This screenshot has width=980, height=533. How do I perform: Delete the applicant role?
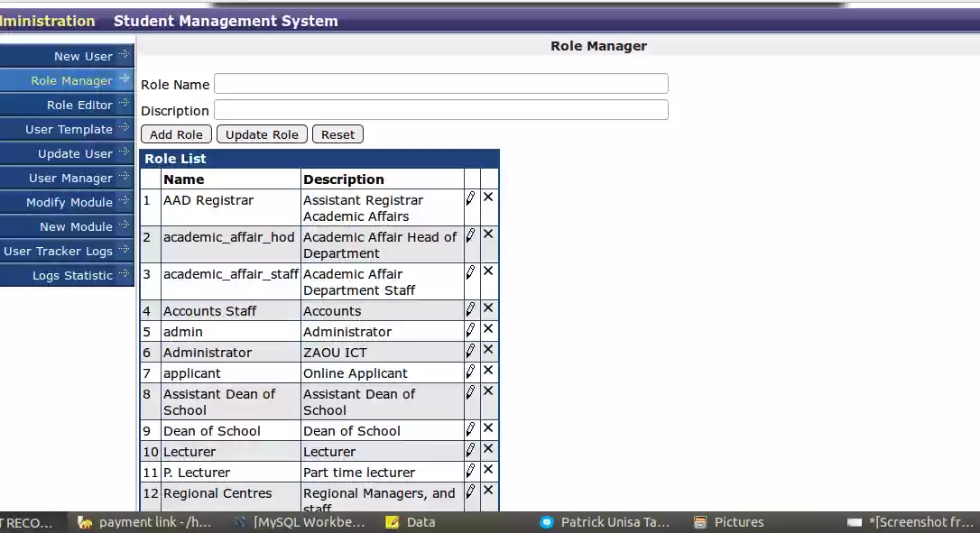(488, 371)
